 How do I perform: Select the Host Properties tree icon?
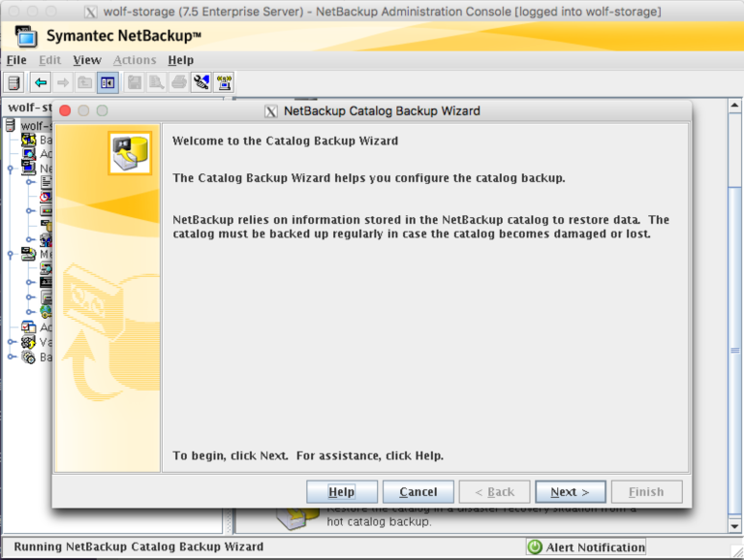[x=46, y=239]
